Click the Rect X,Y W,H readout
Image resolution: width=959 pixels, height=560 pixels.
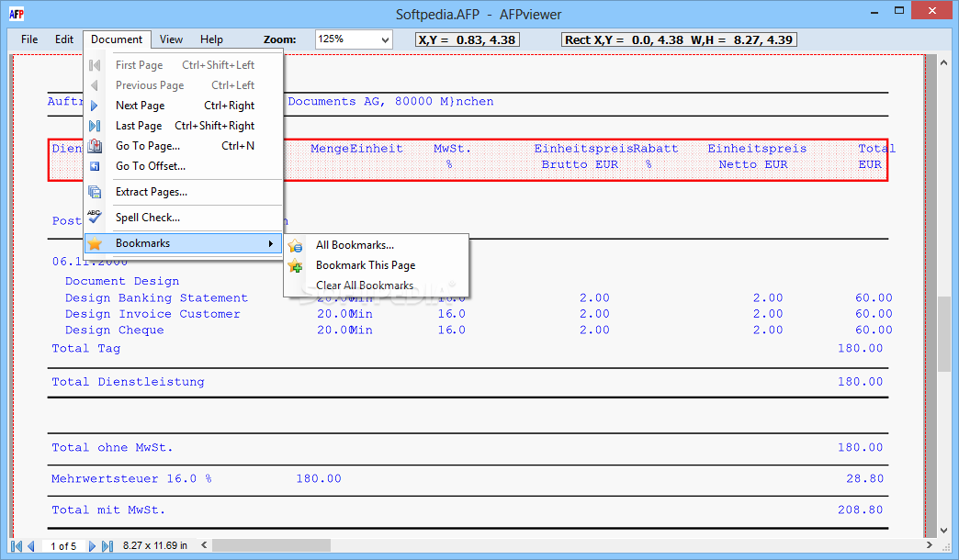[679, 39]
